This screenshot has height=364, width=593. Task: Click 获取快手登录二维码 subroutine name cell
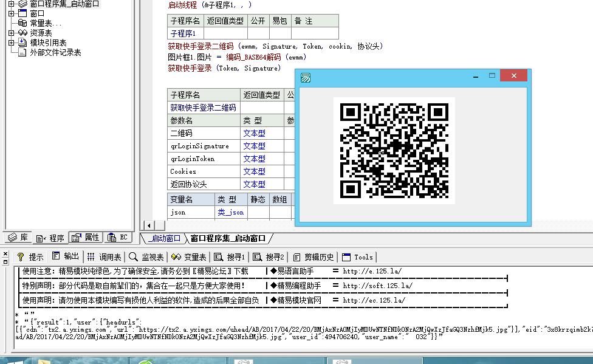pyautogui.click(x=203, y=108)
